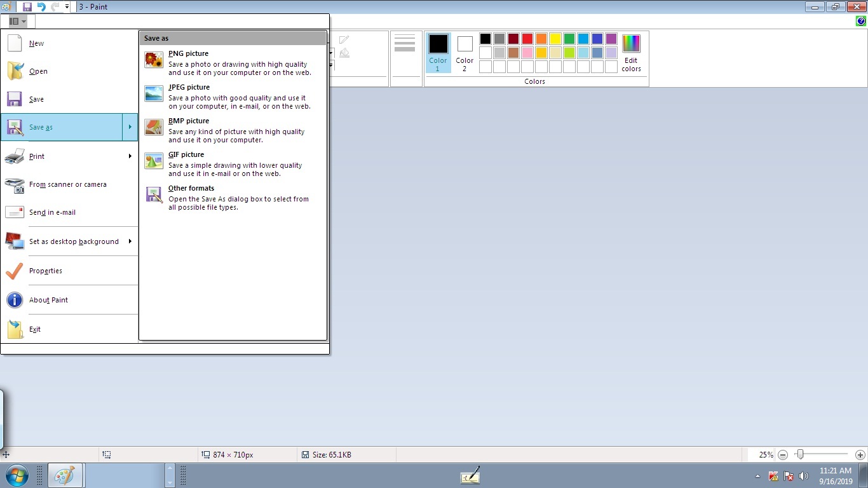Click the Paint taskbar button

tap(64, 475)
